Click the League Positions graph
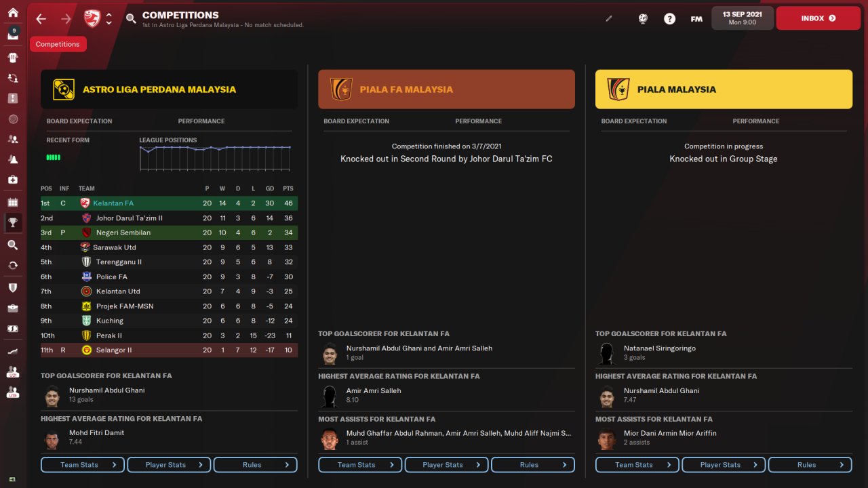This screenshot has height=488, width=868. (215, 158)
